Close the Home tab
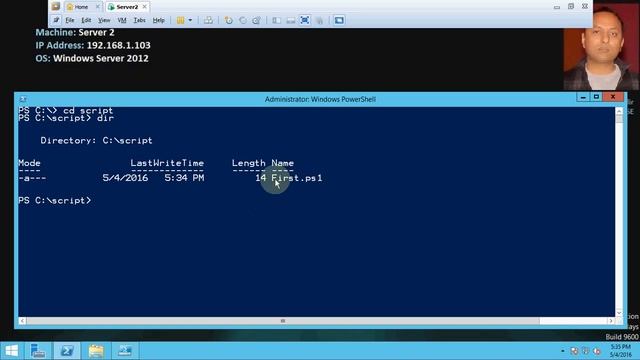Viewport: 640px width, 360px height. coord(98,7)
